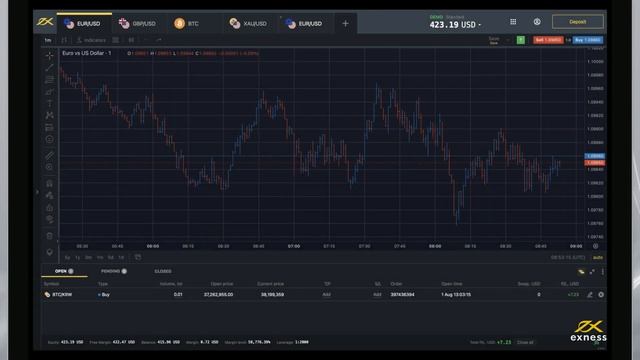Image resolution: width=640 pixels, height=360 pixels.
Task: Click the red Sell button
Action: [548, 40]
